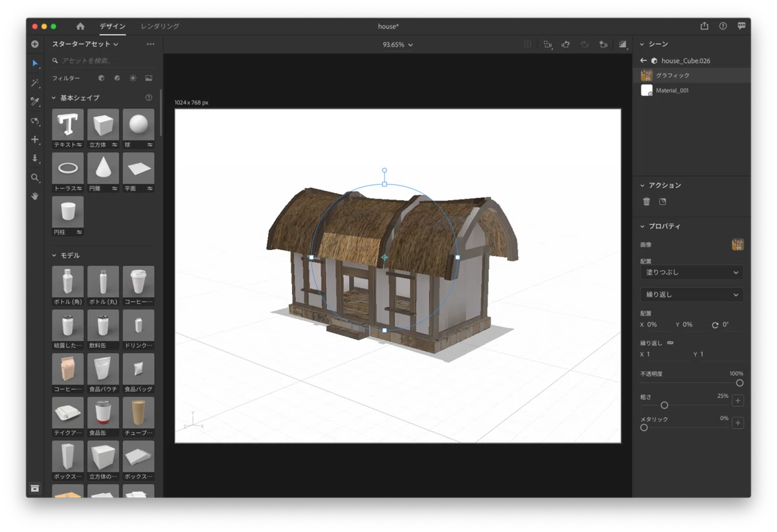This screenshot has height=532, width=777.
Task: Click the メタリック slider handle
Action: (x=644, y=427)
